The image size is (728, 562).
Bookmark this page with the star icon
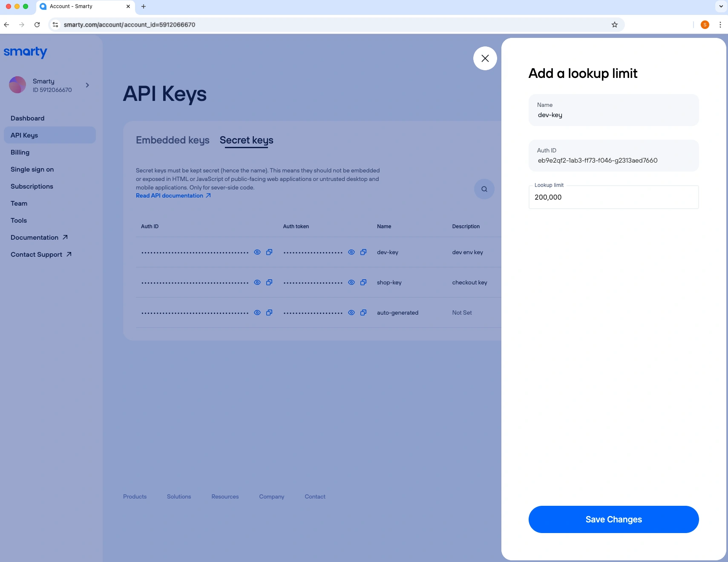(x=614, y=25)
